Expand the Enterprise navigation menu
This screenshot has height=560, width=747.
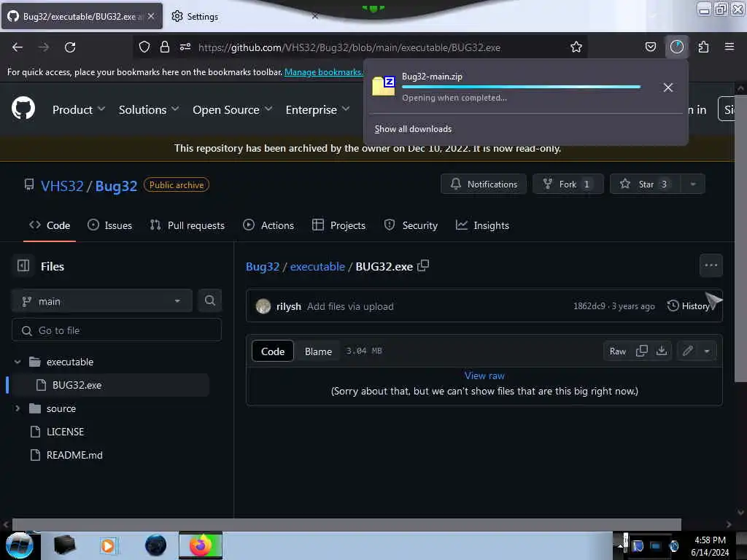click(x=318, y=110)
